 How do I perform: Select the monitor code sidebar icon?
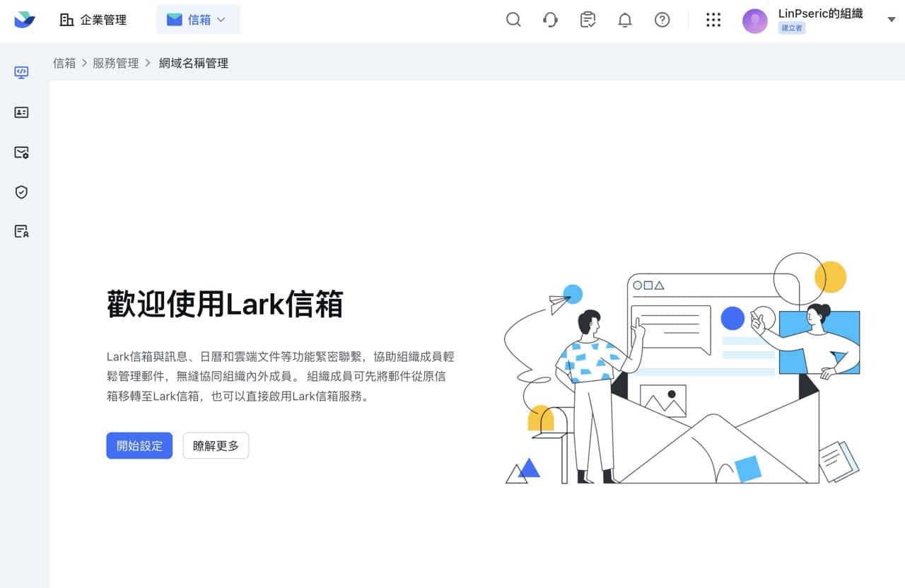pos(21,72)
